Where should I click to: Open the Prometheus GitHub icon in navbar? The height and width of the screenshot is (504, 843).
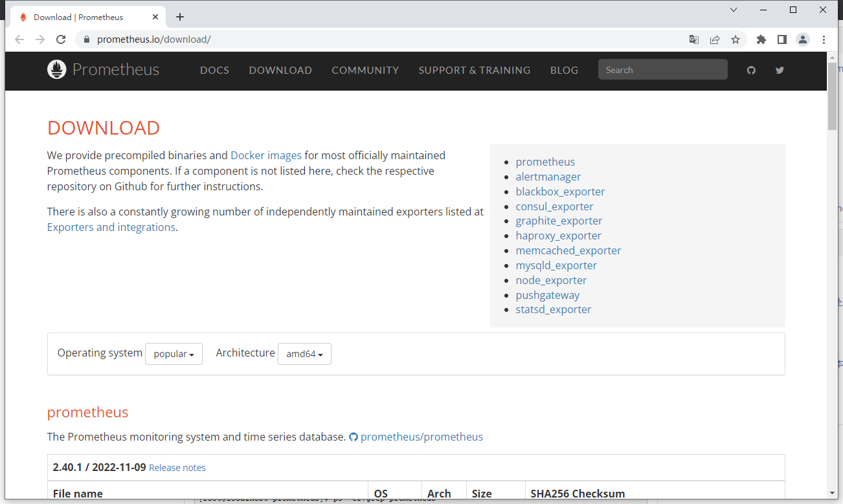(x=751, y=70)
